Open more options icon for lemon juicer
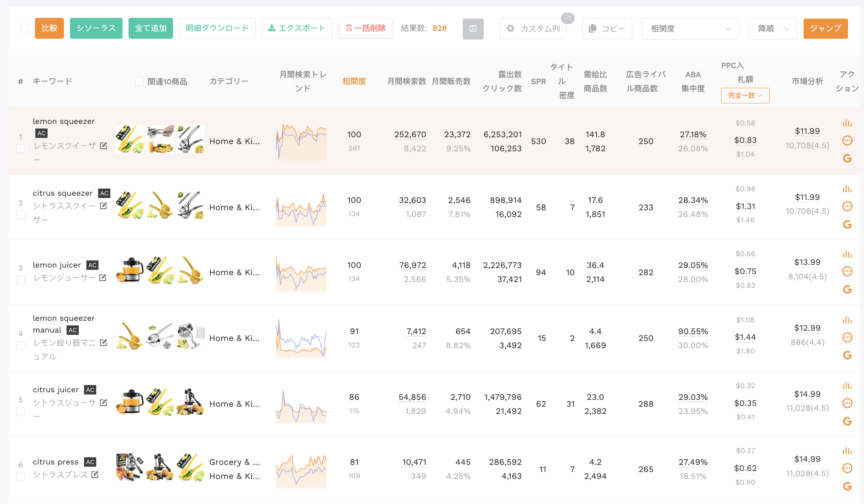Image resolution: width=864 pixels, height=504 pixels. [847, 271]
